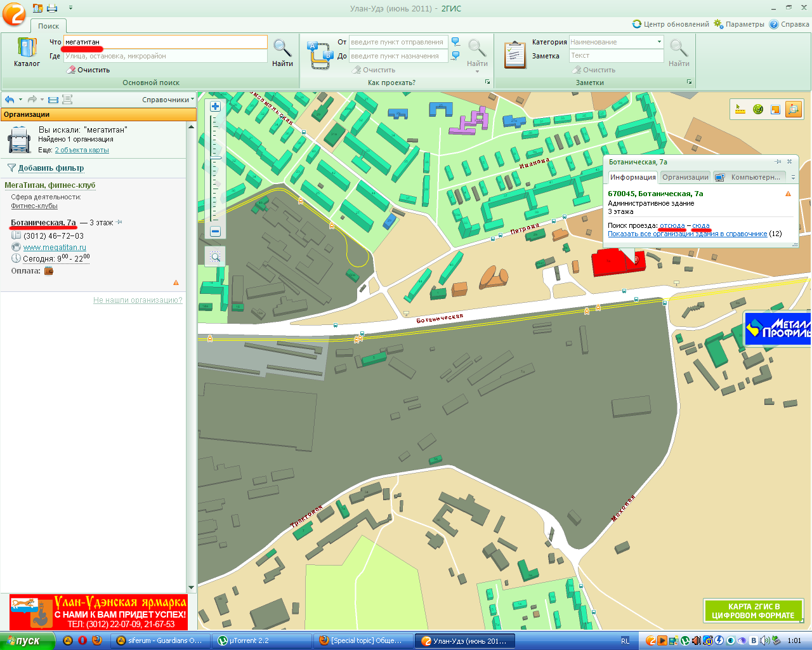Click the Где location input field
This screenshot has height=650, width=812.
click(165, 56)
